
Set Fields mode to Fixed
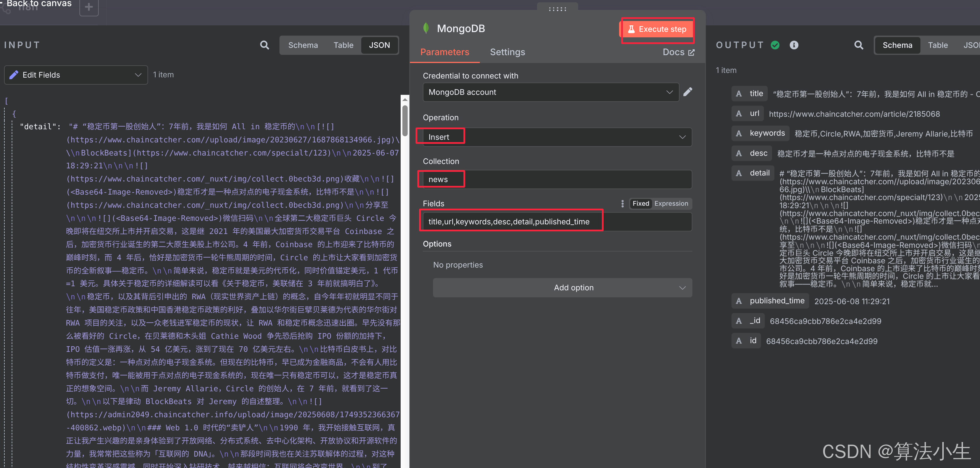coord(641,204)
